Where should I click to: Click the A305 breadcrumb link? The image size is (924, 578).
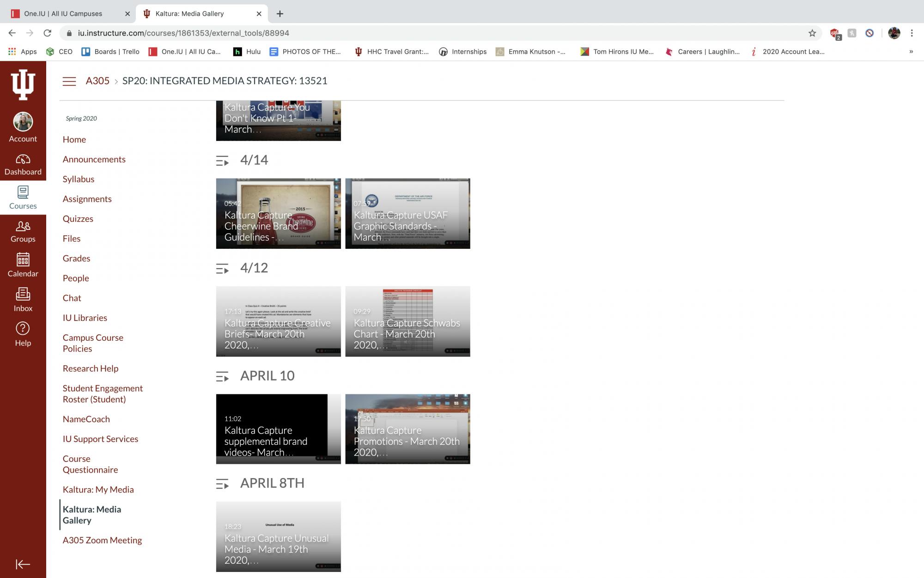tap(97, 81)
